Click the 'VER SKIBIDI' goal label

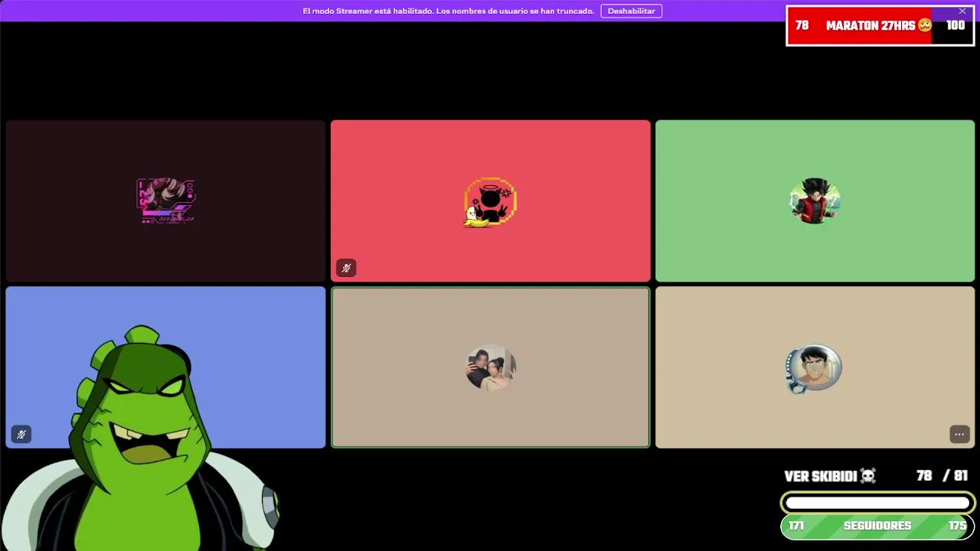coord(820,476)
